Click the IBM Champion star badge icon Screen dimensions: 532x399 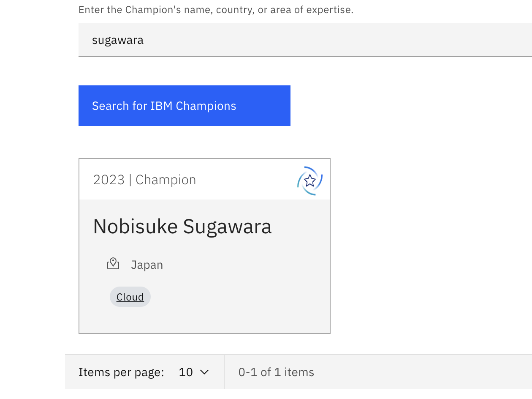tap(310, 181)
